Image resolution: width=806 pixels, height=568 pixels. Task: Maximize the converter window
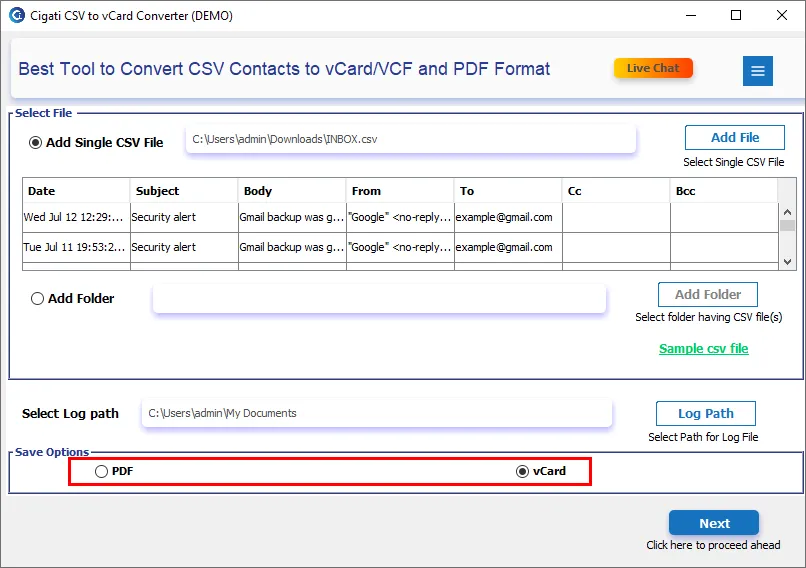[736, 15]
